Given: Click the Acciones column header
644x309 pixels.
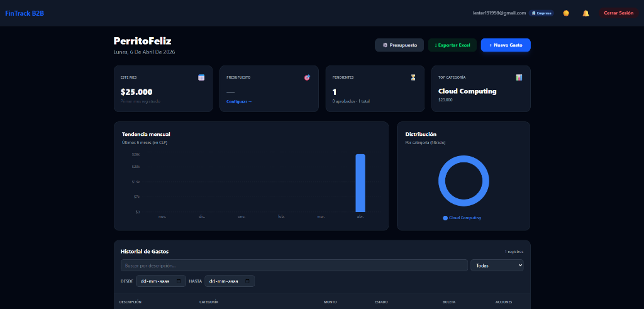Looking at the screenshot, I should coord(504,302).
